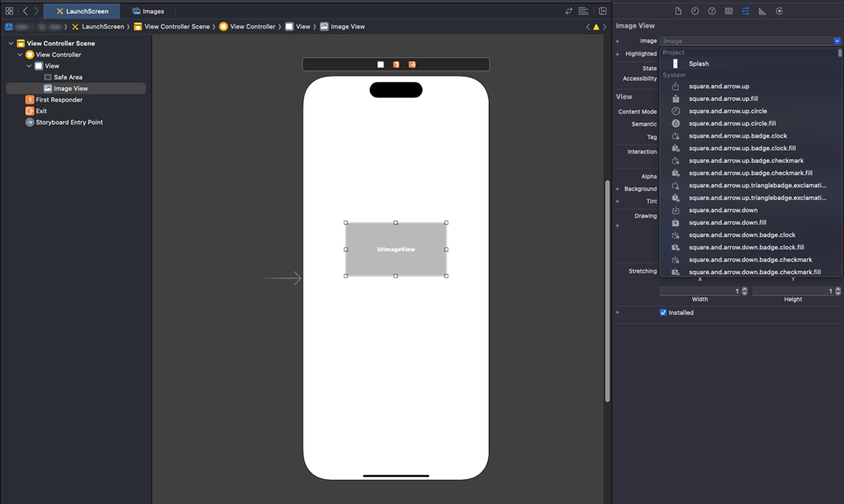Image resolution: width=844 pixels, height=504 pixels.
Task: Switch to the Images tab
Action: click(x=148, y=11)
